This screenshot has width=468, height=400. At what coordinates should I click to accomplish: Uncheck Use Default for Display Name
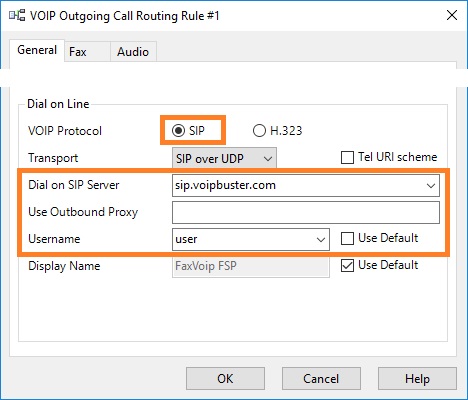pos(347,266)
